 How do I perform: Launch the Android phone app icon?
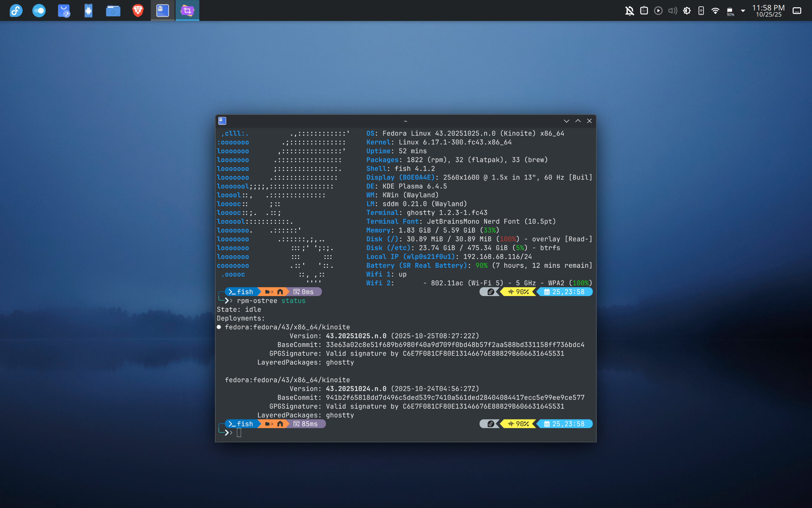pyautogui.click(x=88, y=10)
